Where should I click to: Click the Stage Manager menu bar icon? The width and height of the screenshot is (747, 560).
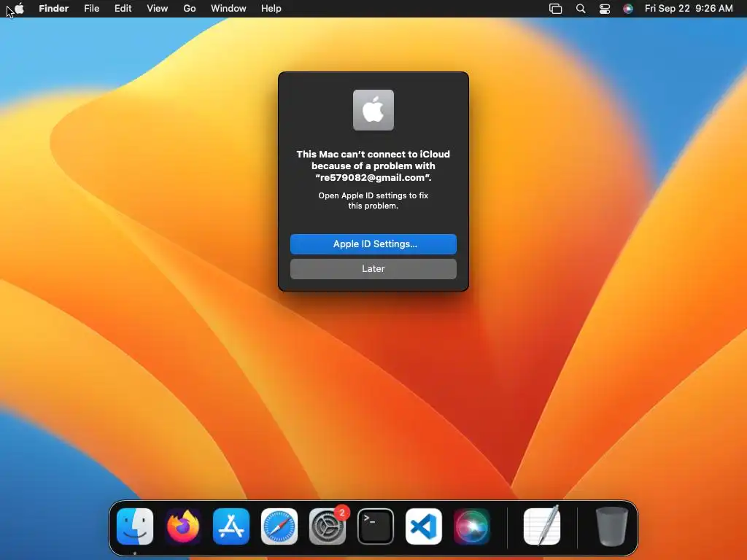555,9
